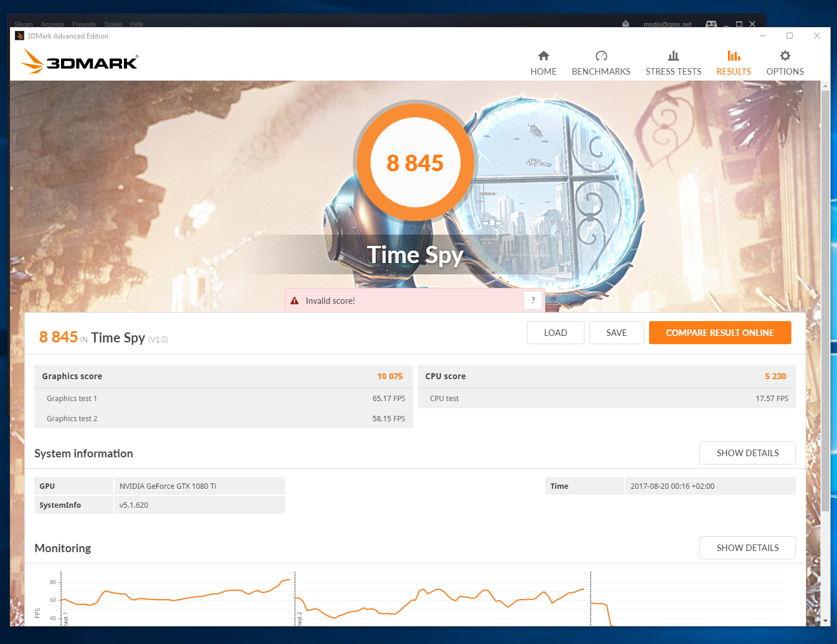Click the 3DMark logo
Image resolution: width=837 pixels, height=644 pixels.
[79, 62]
